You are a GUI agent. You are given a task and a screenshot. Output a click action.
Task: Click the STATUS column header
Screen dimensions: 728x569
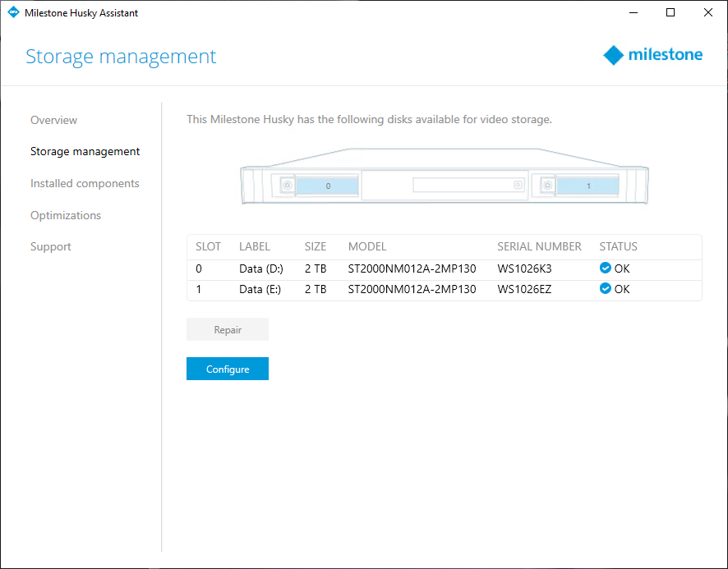point(619,246)
